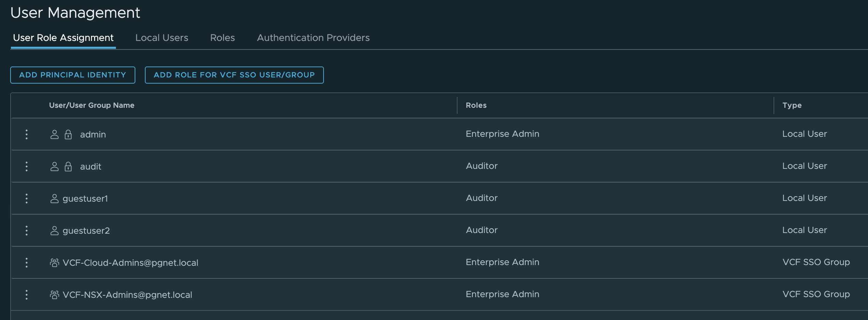Screen dimensions: 868x320
Task: Open actions menu for VCF-Cloud-Admins group
Action: pos(27,263)
